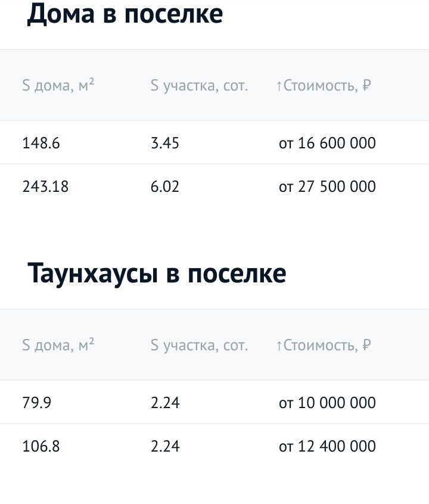Viewport: 429px width, 504px height.
Task: Open the house row with area 148.6
Action: [x=214, y=142]
